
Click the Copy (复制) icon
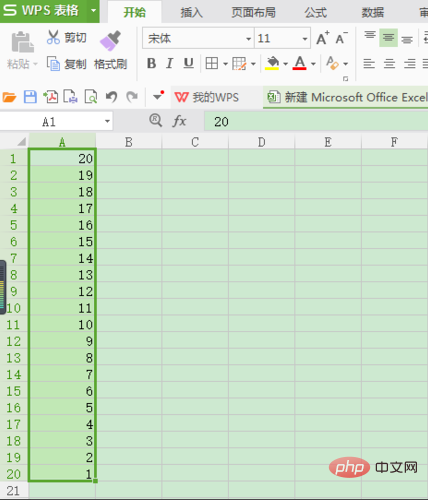point(53,63)
